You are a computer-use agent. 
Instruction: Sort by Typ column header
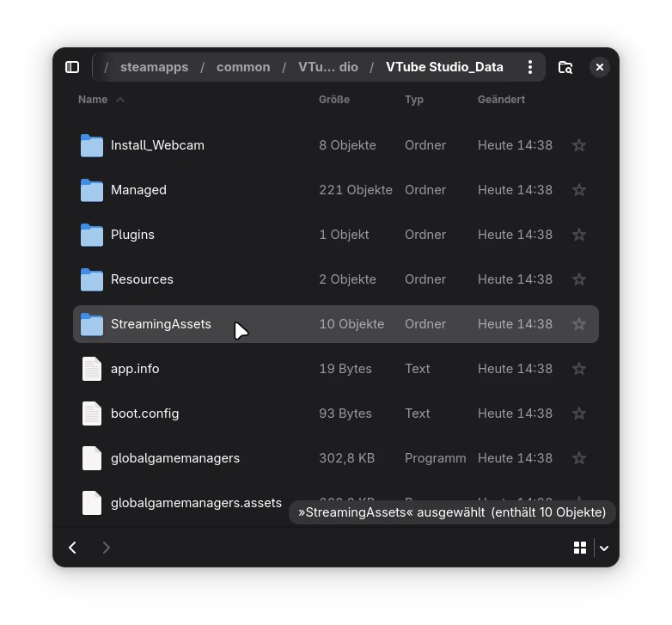[414, 100]
